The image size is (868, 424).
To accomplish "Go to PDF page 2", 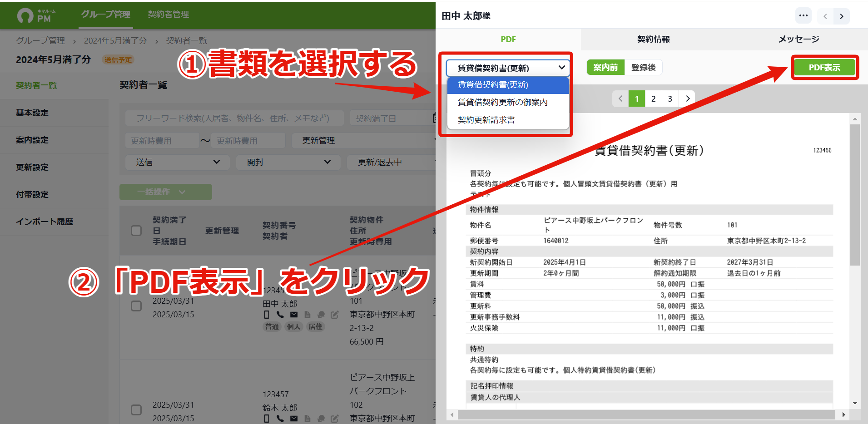I will pos(654,99).
